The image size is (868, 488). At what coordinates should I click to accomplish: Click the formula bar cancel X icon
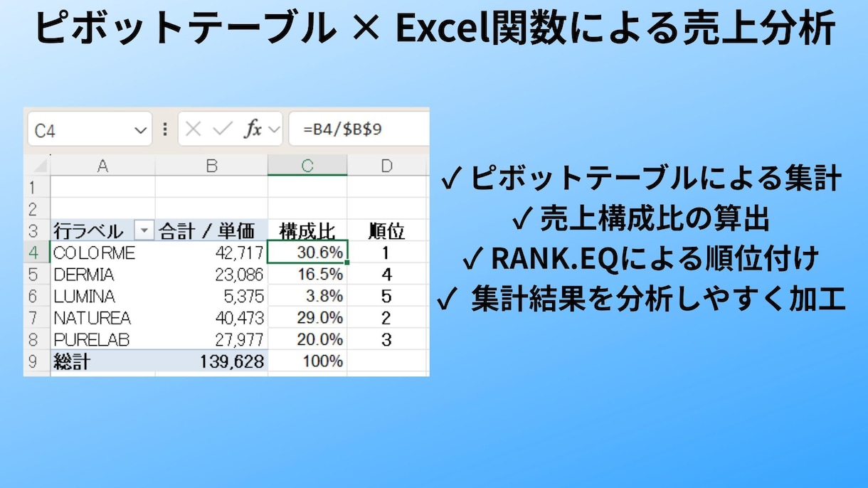194,129
